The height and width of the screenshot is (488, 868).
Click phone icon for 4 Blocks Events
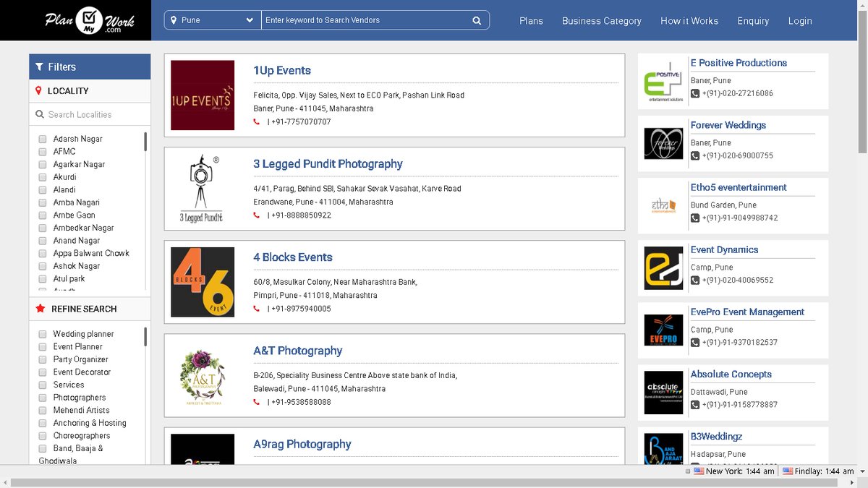pyautogui.click(x=257, y=309)
